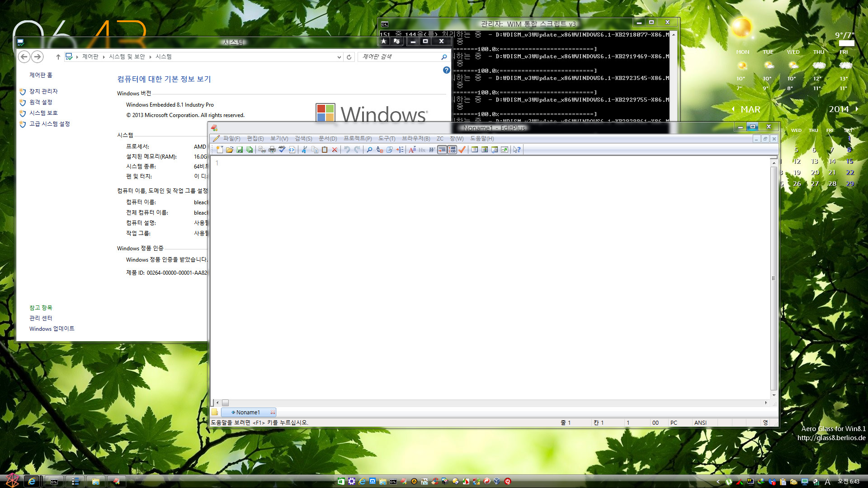Click the Replace toolbar icon
Screen dimensions: 868x488
point(380,150)
